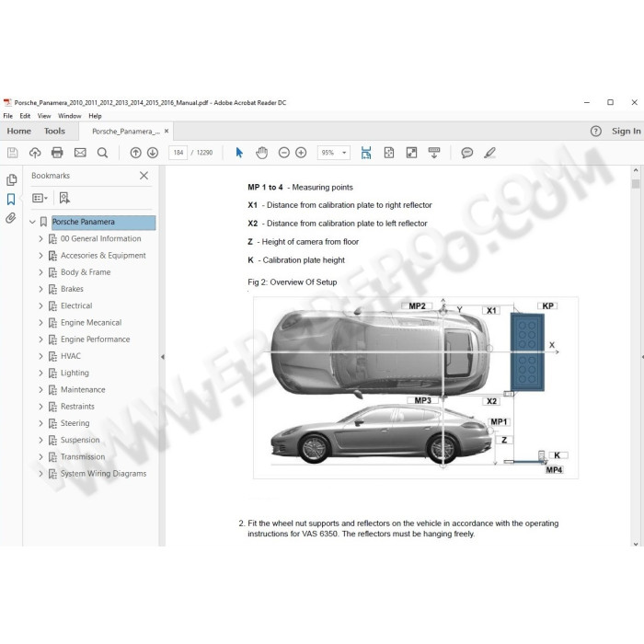Open the Edit menu
Viewport: 644px width, 644px height.
(25, 116)
